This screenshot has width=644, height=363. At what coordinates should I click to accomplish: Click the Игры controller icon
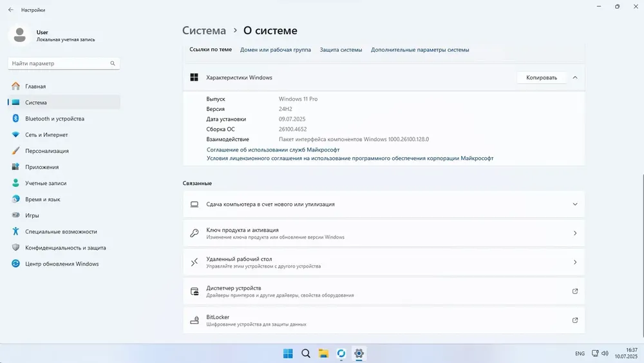(x=15, y=215)
